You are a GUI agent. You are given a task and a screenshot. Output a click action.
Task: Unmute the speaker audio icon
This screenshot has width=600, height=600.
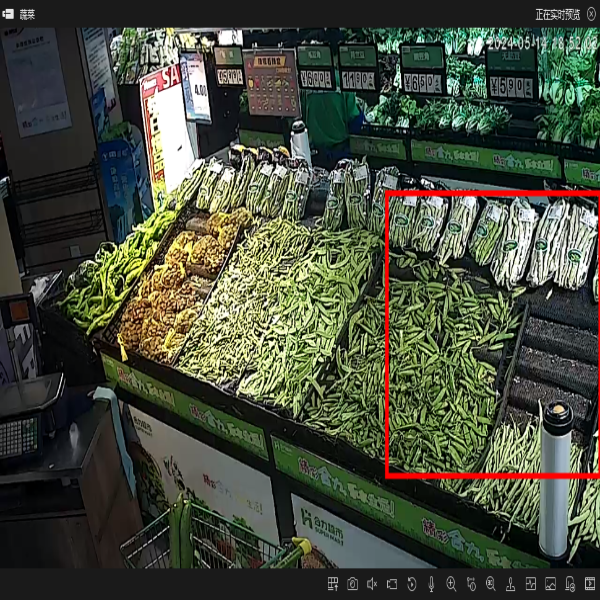point(372,584)
